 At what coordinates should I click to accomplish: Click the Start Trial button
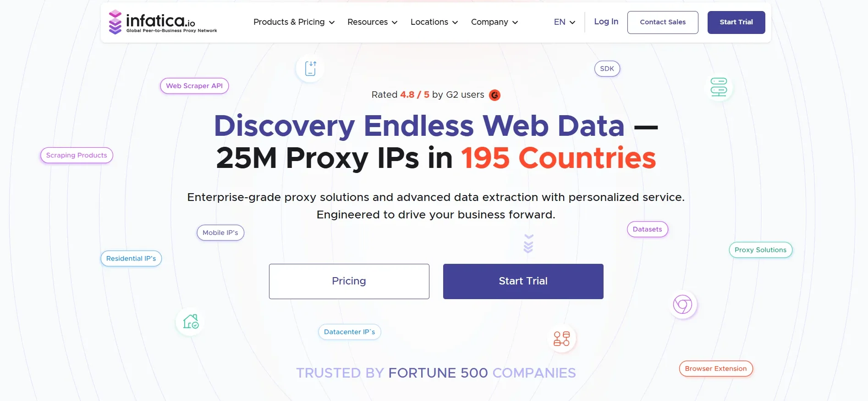click(x=736, y=22)
